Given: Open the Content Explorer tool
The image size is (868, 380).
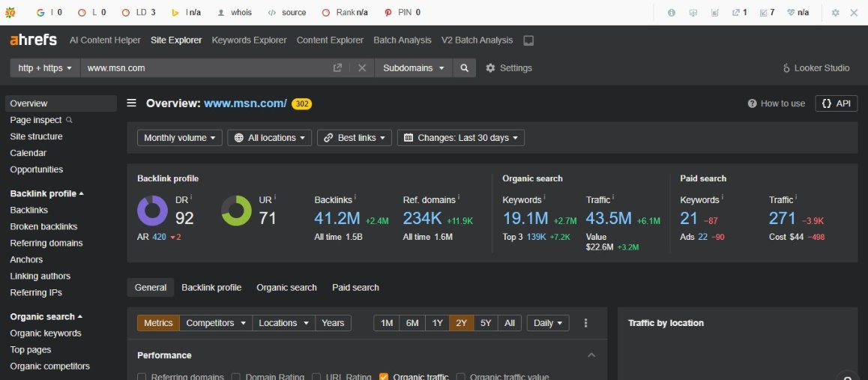Looking at the screenshot, I should 330,40.
